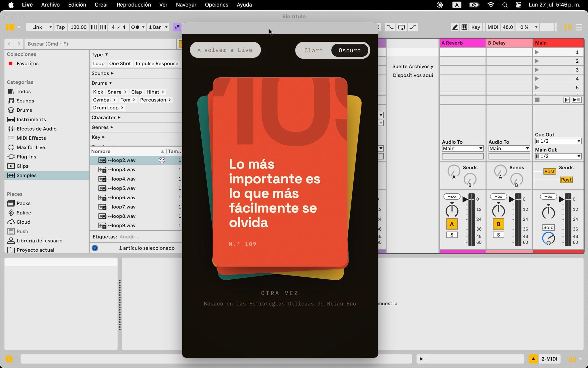Open Splice in Places

coord(24,212)
